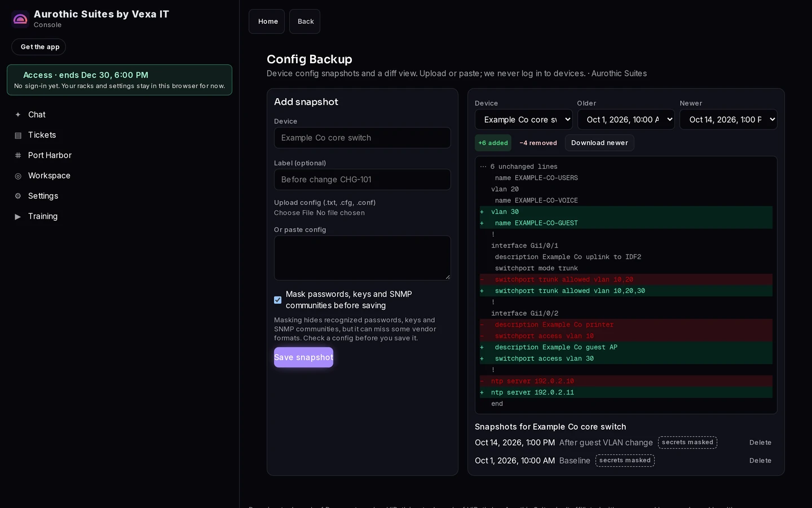Click the Tickets list icon in sidebar
The width and height of the screenshot is (812, 508).
18,135
